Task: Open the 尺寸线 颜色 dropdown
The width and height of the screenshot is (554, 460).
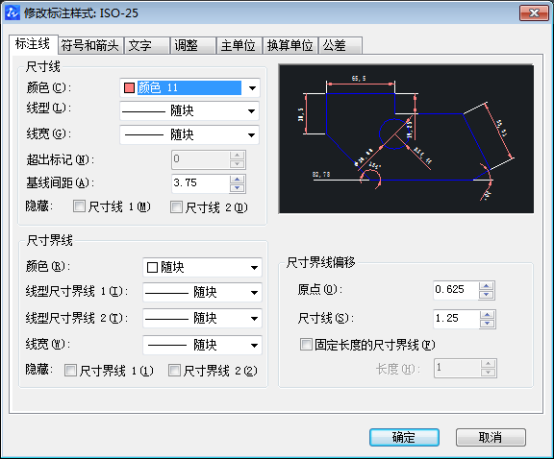Action: click(252, 88)
